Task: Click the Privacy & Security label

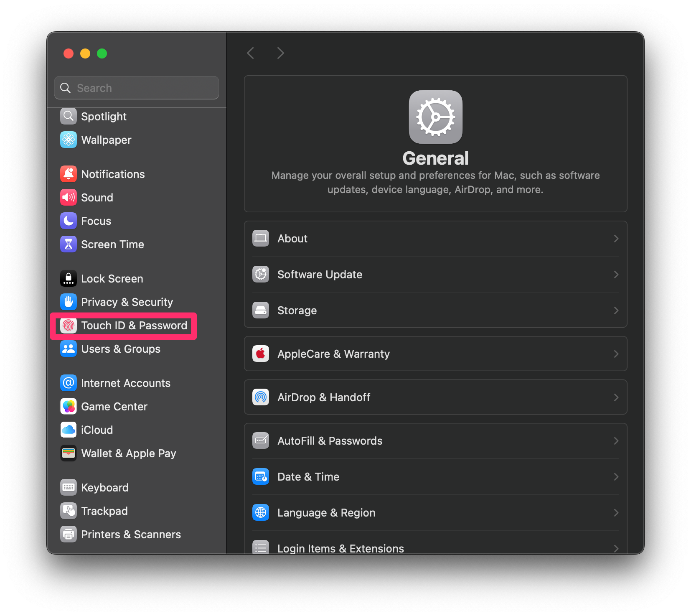Action: [x=127, y=302]
